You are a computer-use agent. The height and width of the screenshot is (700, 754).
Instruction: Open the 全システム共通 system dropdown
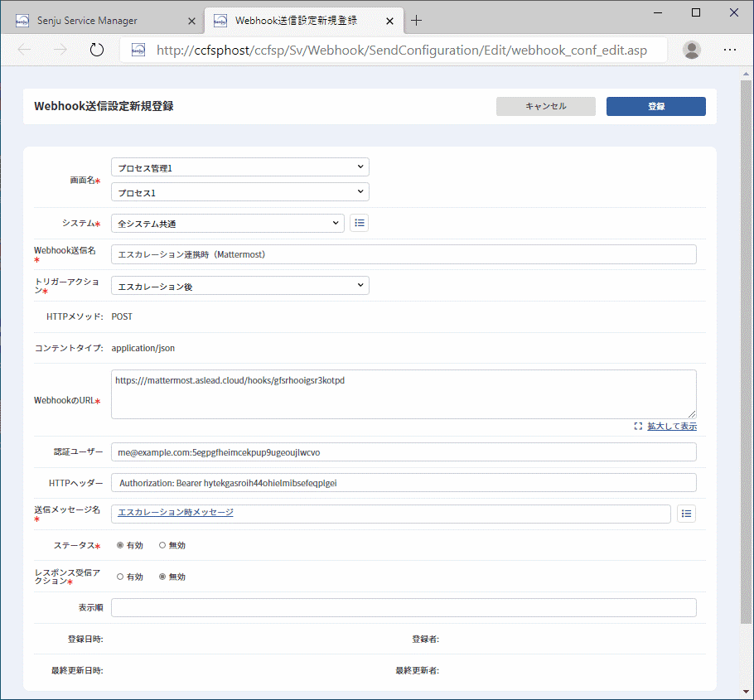(228, 223)
